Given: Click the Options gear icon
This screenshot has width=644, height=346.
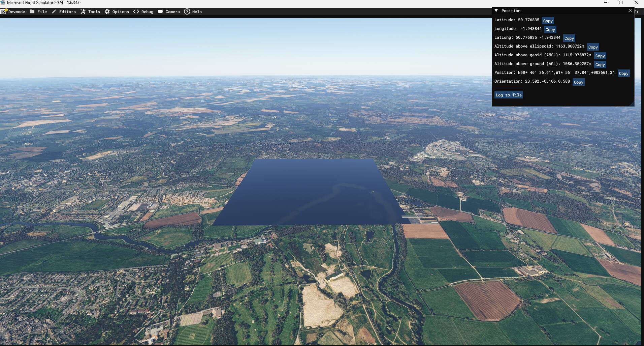Looking at the screenshot, I should point(107,11).
